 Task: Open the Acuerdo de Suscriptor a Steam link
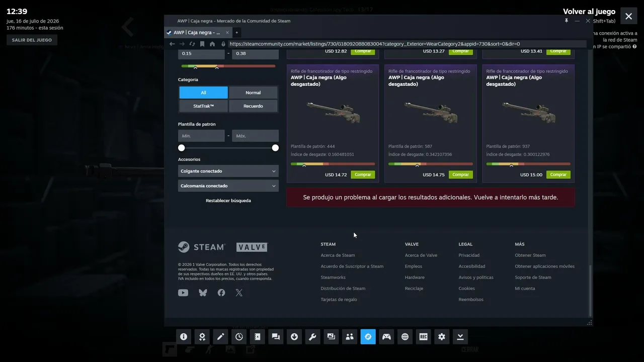(x=352, y=266)
